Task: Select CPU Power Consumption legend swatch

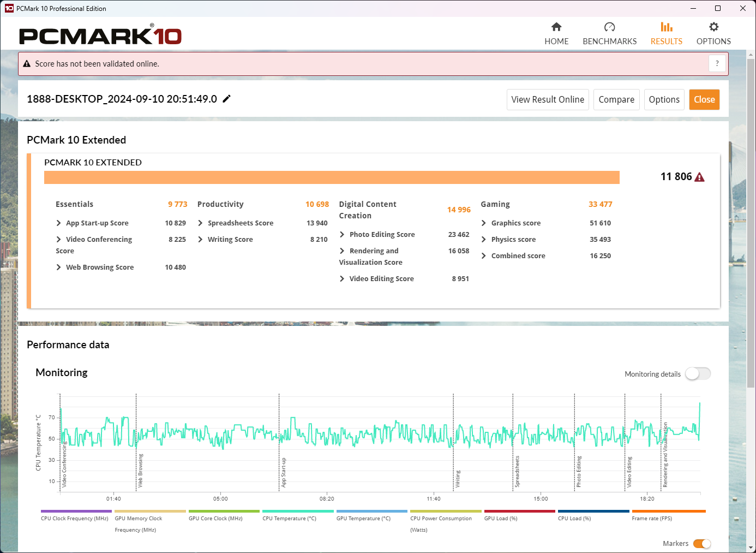Action: pyautogui.click(x=446, y=512)
